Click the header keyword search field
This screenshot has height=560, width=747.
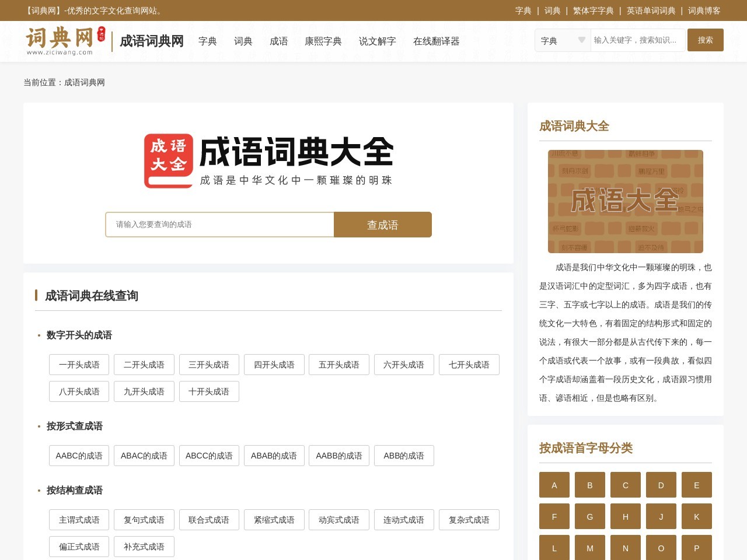tap(637, 40)
